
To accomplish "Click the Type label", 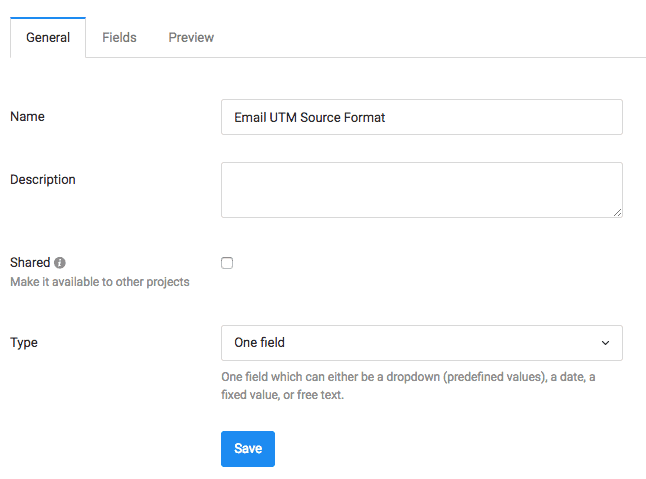I will (24, 343).
